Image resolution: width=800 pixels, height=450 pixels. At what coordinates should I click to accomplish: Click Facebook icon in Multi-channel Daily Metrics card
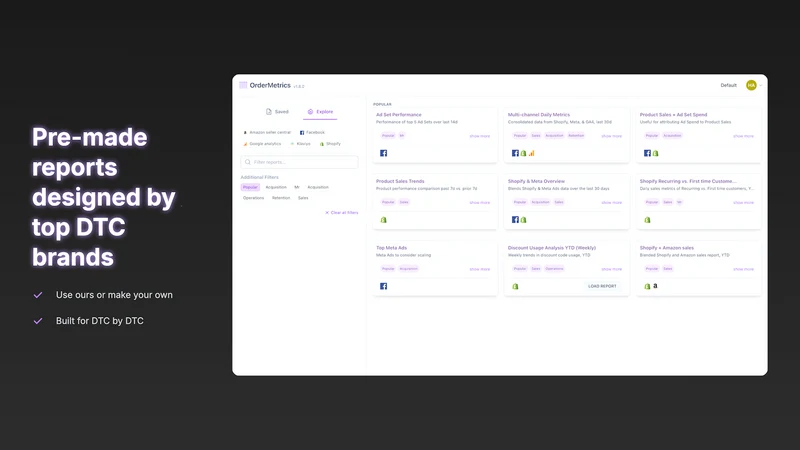point(515,153)
